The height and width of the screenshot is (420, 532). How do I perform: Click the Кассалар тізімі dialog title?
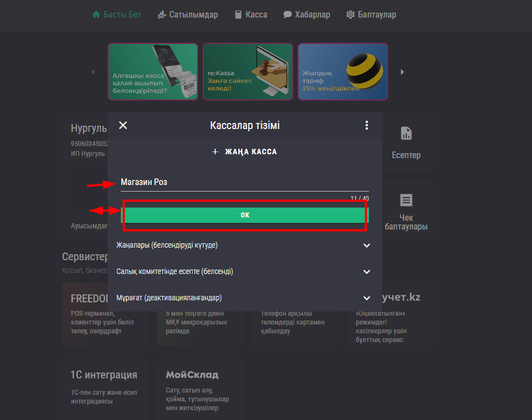click(245, 125)
